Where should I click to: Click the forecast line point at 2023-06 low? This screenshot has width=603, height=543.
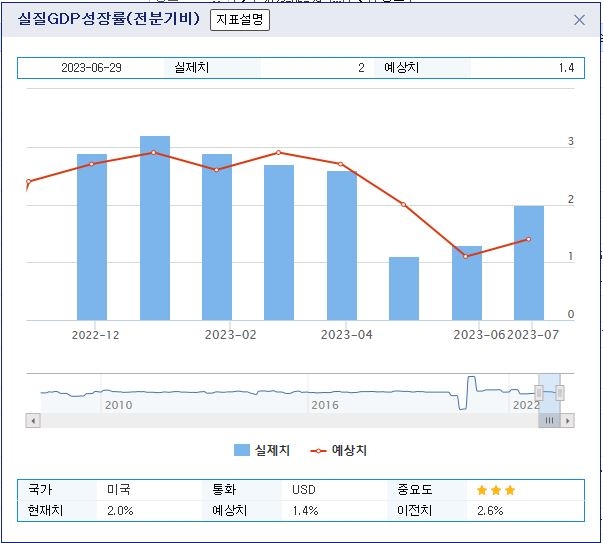click(466, 257)
